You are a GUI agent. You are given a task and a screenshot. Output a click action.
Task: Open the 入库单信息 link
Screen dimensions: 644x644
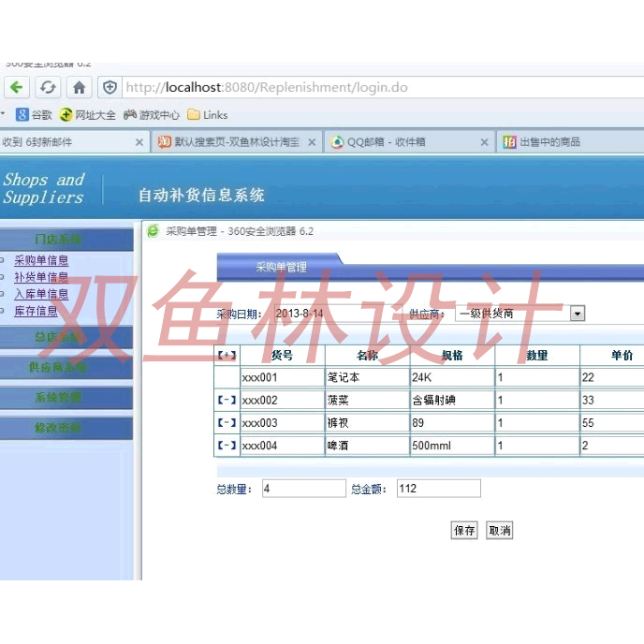41,294
